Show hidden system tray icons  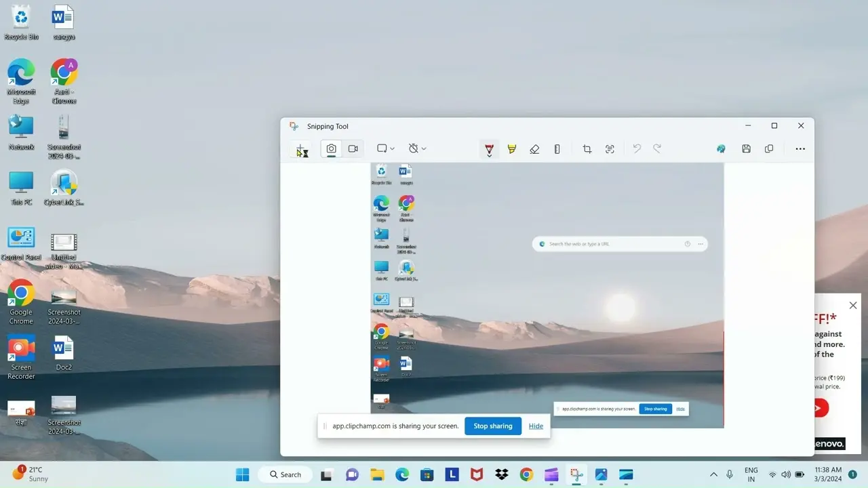(x=713, y=474)
